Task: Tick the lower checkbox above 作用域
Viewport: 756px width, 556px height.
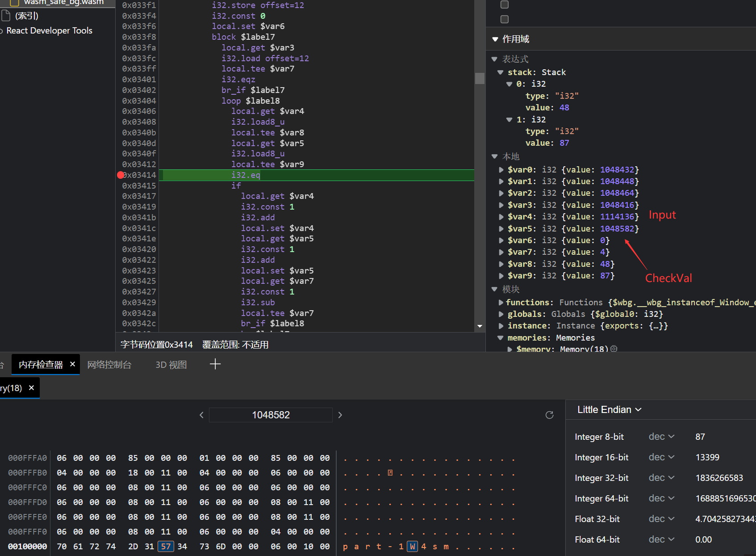Action: tap(505, 19)
